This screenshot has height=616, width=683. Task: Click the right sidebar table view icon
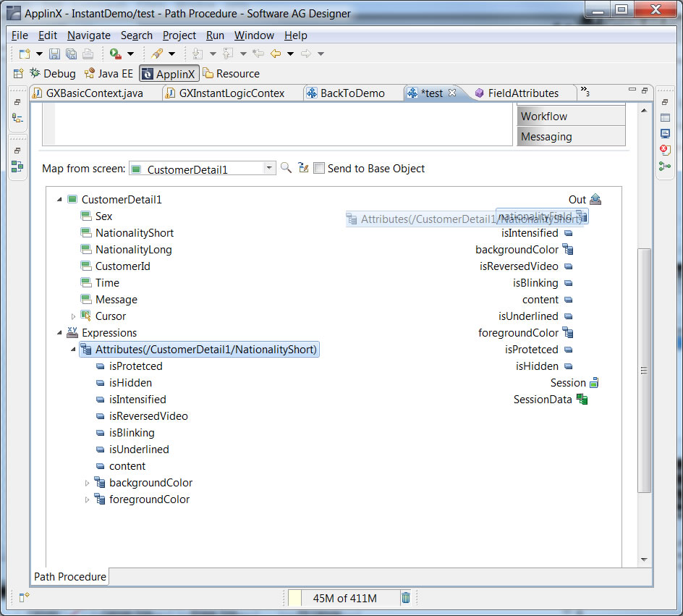665,117
